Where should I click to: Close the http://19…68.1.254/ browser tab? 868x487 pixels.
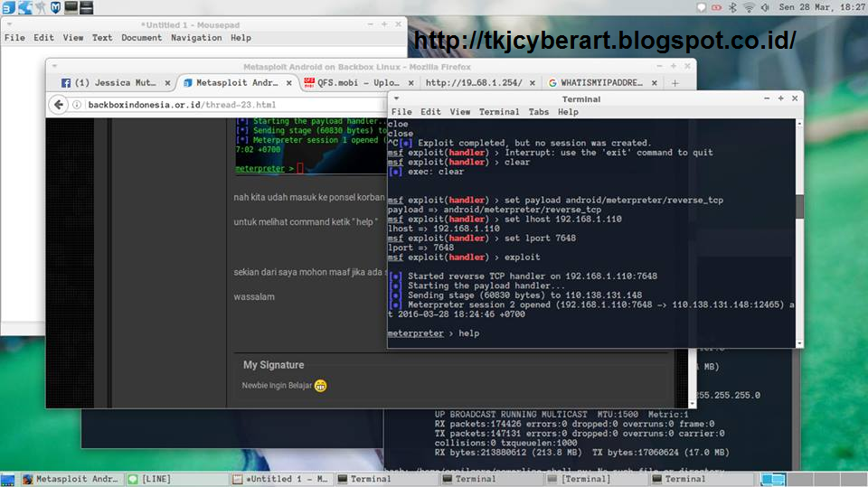tap(532, 83)
